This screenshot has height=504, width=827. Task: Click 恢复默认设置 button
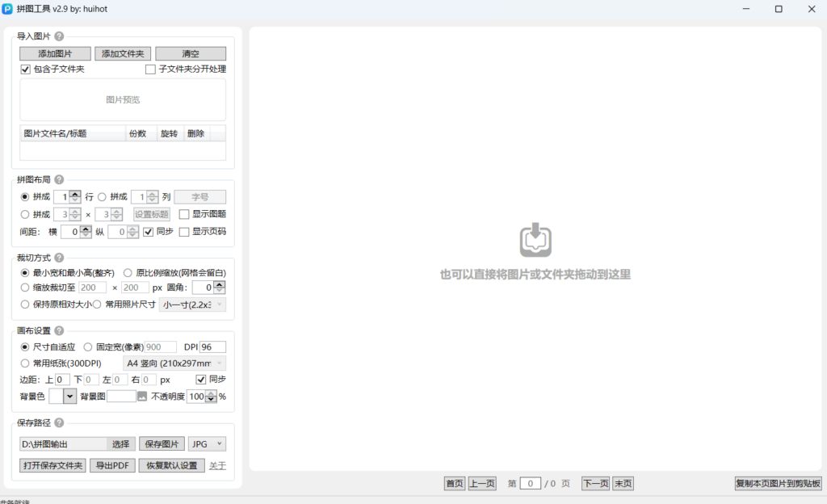[172, 465]
